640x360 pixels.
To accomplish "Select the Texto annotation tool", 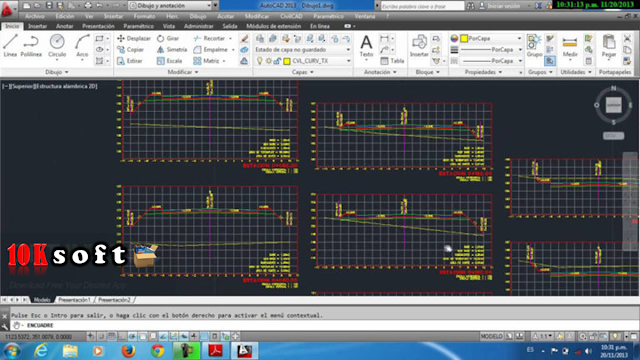I will (x=366, y=46).
